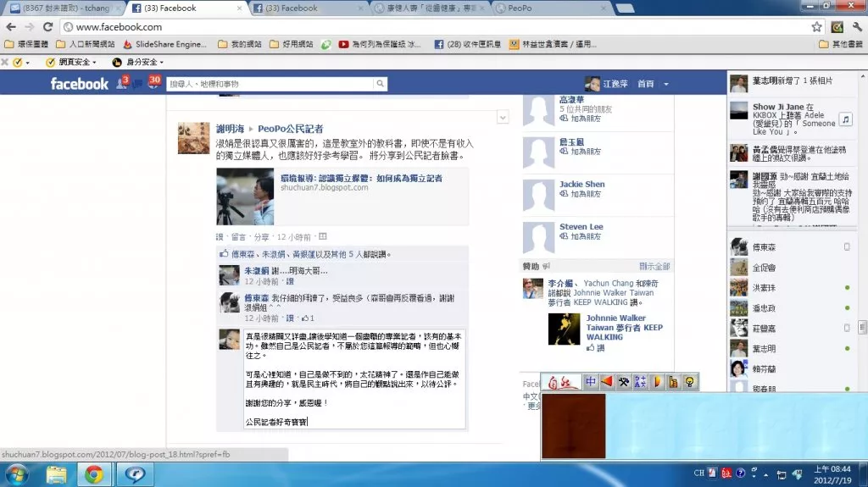Open 謝明海's profile link
The image size is (868, 487).
tap(230, 129)
